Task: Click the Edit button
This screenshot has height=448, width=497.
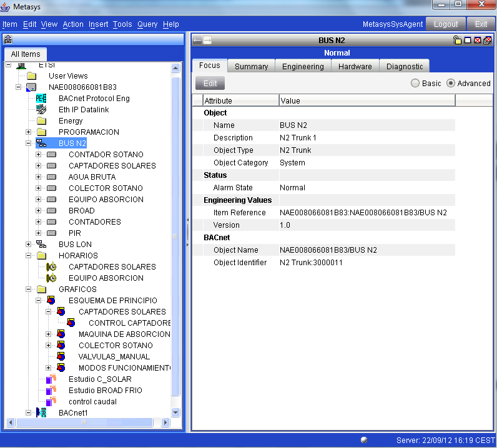Action: [210, 84]
